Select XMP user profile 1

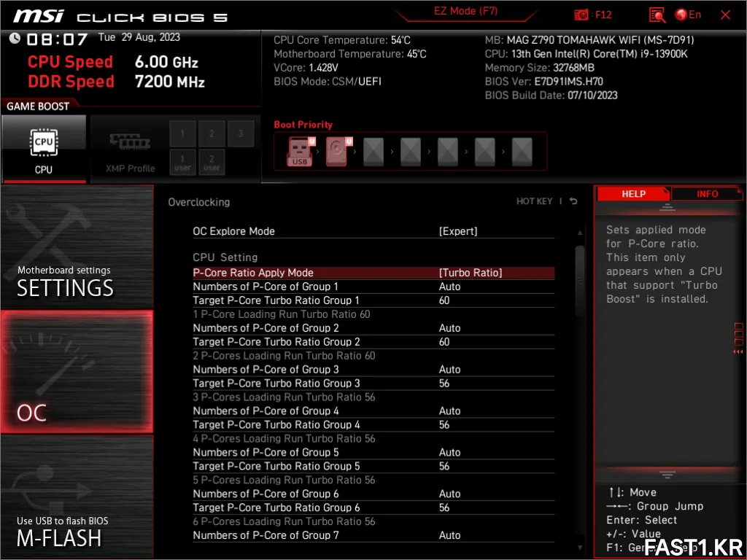click(182, 163)
